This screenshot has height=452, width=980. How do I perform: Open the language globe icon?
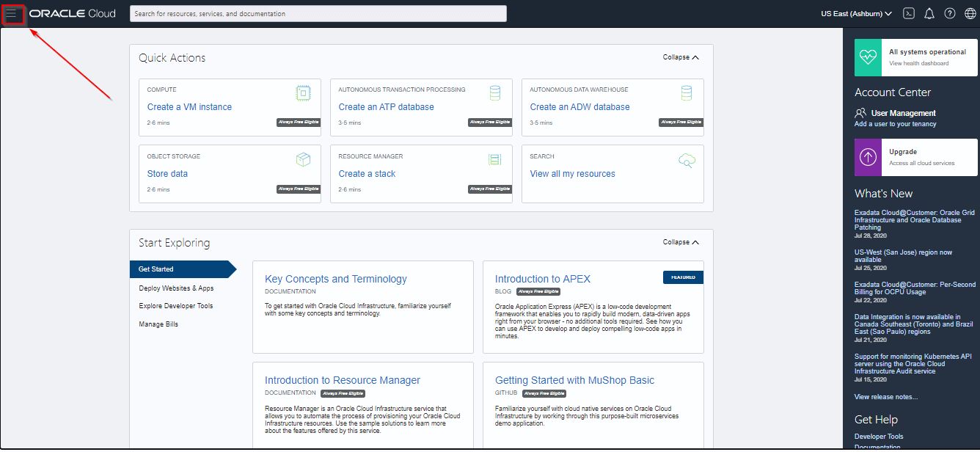pos(970,14)
